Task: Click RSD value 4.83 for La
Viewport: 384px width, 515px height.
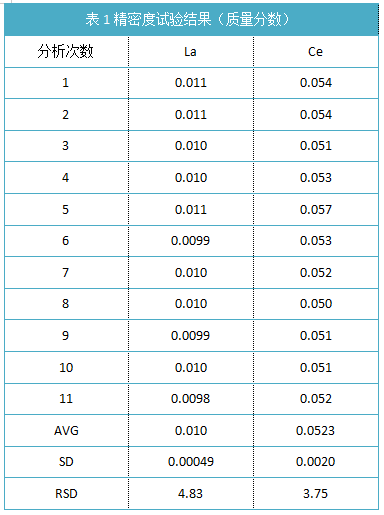Action: pyautogui.click(x=191, y=494)
